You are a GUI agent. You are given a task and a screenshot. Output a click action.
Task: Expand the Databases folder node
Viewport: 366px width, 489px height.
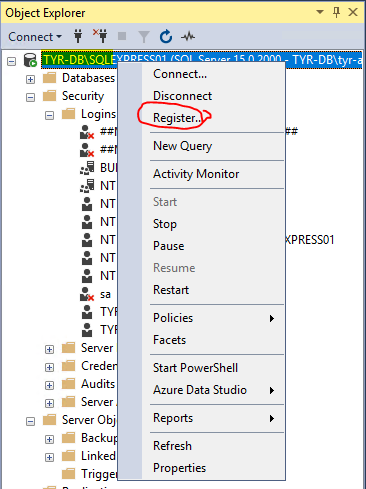click(x=31, y=79)
